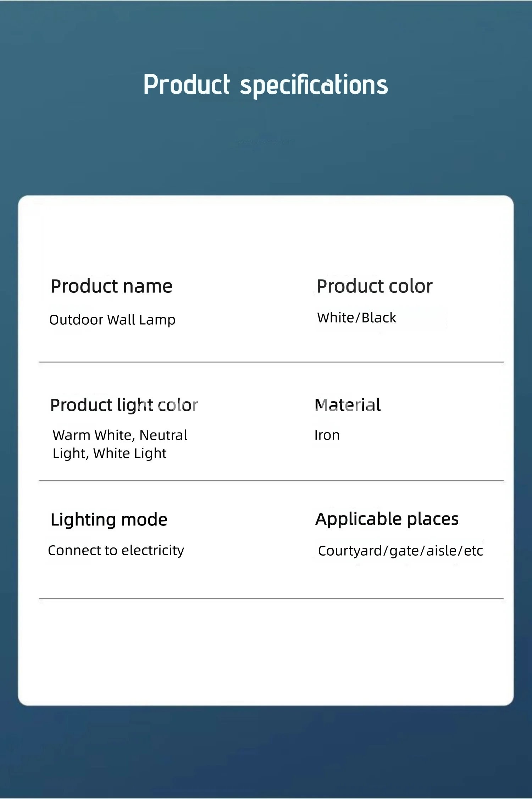Select the "Product light color" heading
532x799 pixels.
[124, 405]
